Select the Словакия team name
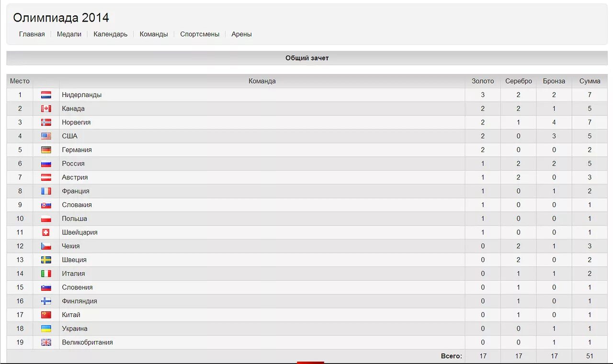Screen dimensions: 613x364 [x=77, y=205]
